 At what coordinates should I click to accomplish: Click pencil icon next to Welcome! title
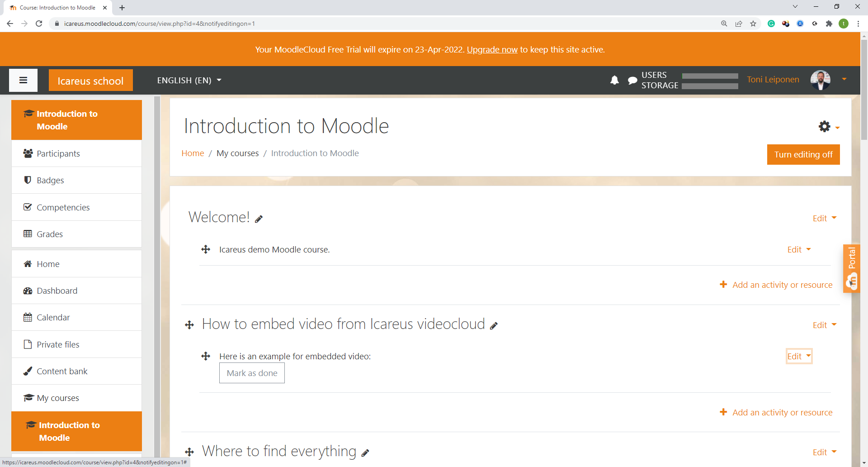pos(259,219)
